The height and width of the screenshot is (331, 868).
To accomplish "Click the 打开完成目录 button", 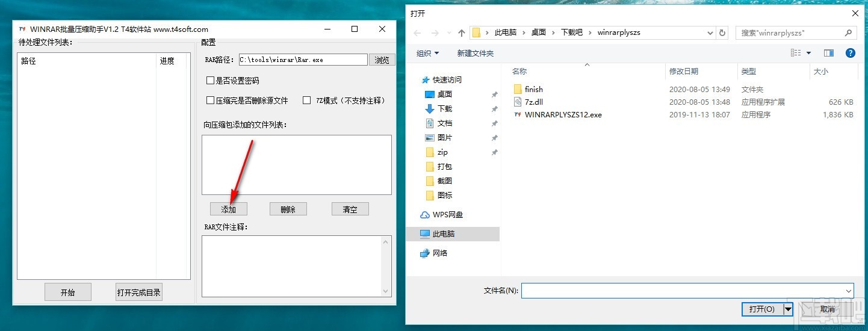I will click(139, 292).
